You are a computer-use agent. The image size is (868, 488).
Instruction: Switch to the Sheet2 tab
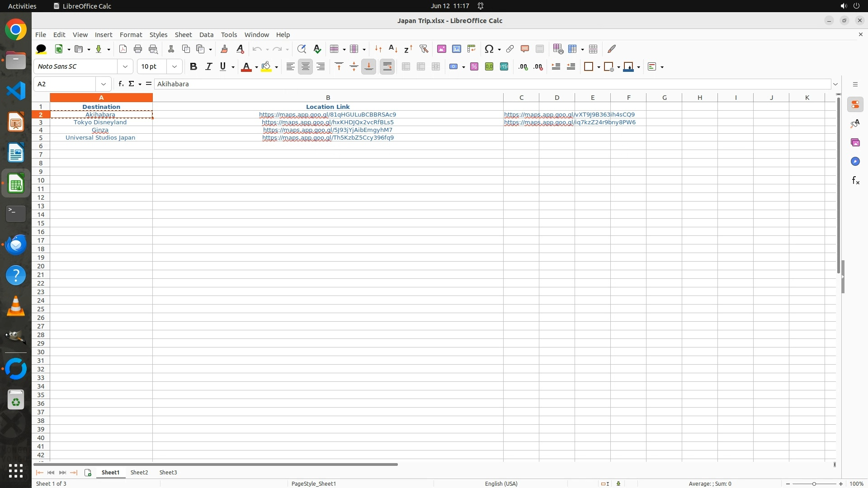[x=139, y=472]
